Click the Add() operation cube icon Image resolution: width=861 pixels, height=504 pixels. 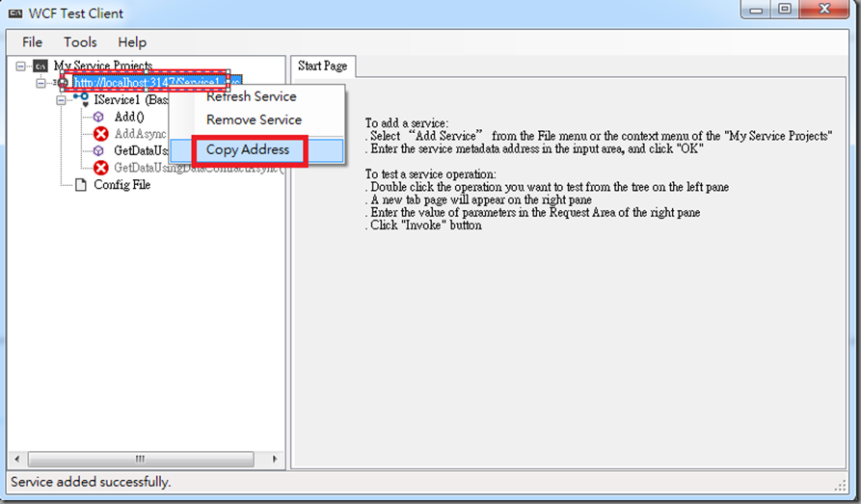[98, 117]
